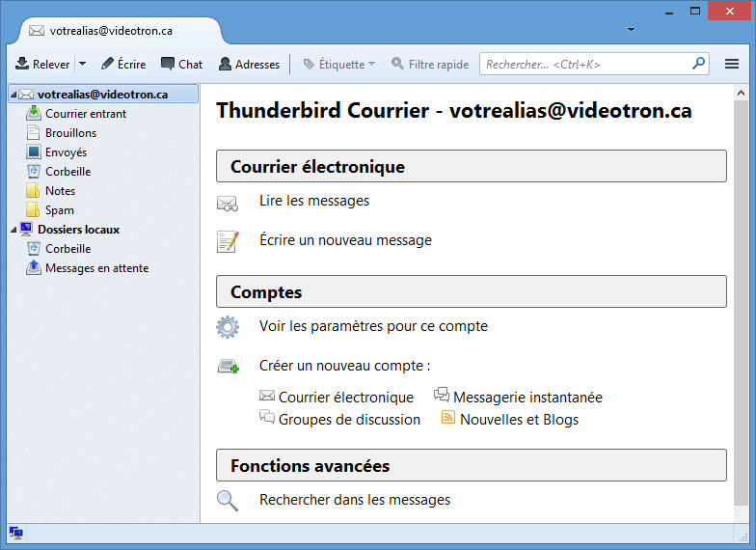Click the Nouvelles et Blogs RSS icon
The width and height of the screenshot is (756, 550).
click(x=447, y=417)
